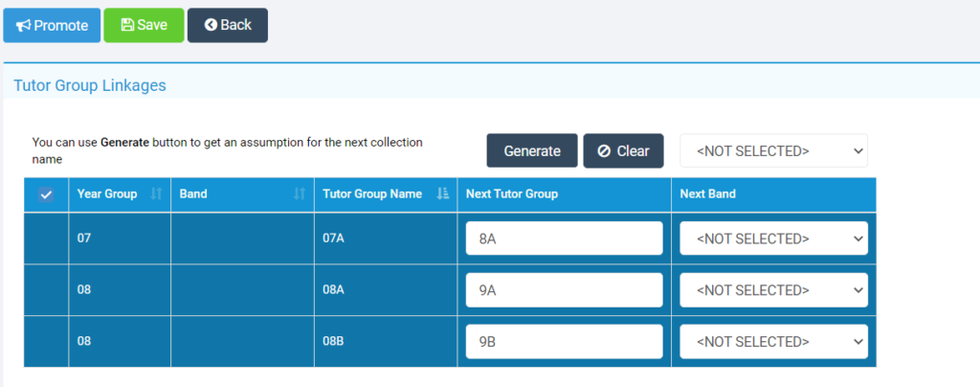Open Next Band dropdown for 07A
This screenshot has width=980, height=387.
click(773, 239)
